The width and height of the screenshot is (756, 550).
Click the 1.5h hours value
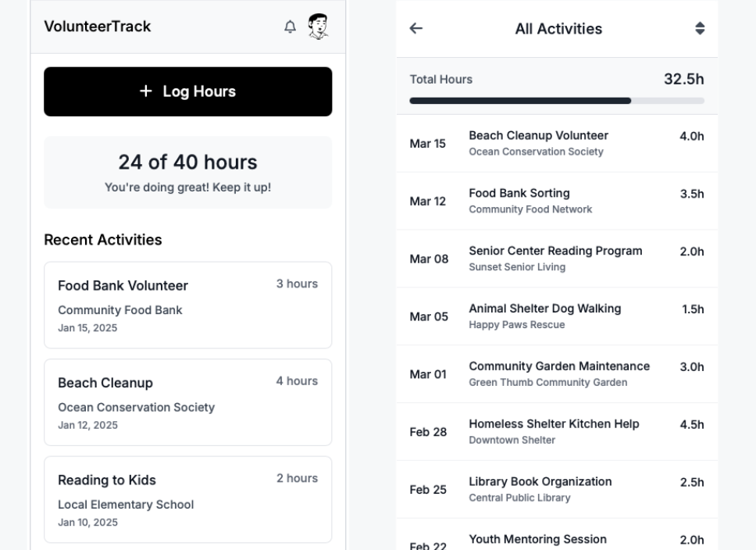pos(693,309)
